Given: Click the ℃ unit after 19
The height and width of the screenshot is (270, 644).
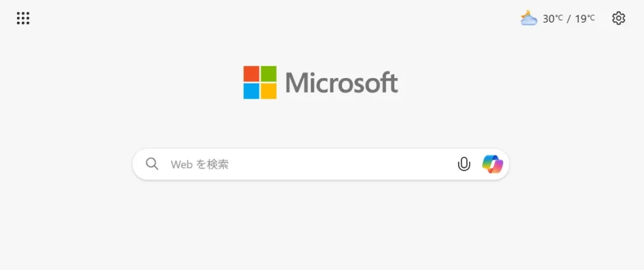Looking at the screenshot, I should 591,17.
